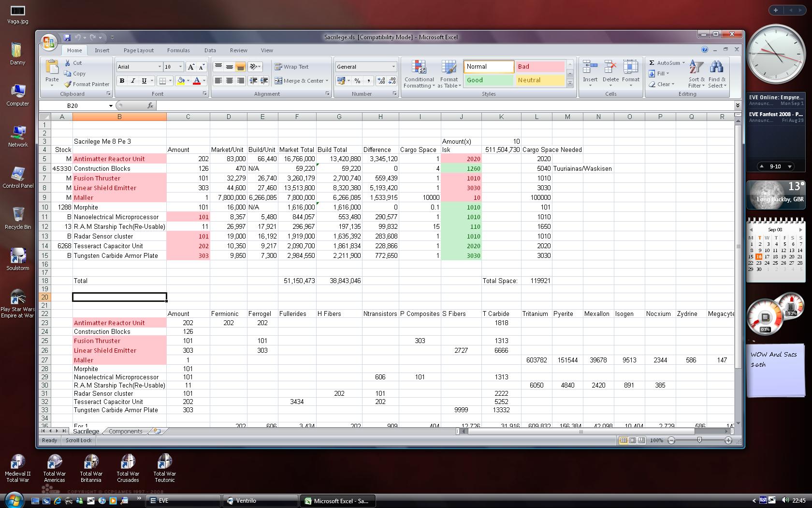Open the Formulas ribbon tab
The width and height of the screenshot is (812, 508).
(x=178, y=50)
